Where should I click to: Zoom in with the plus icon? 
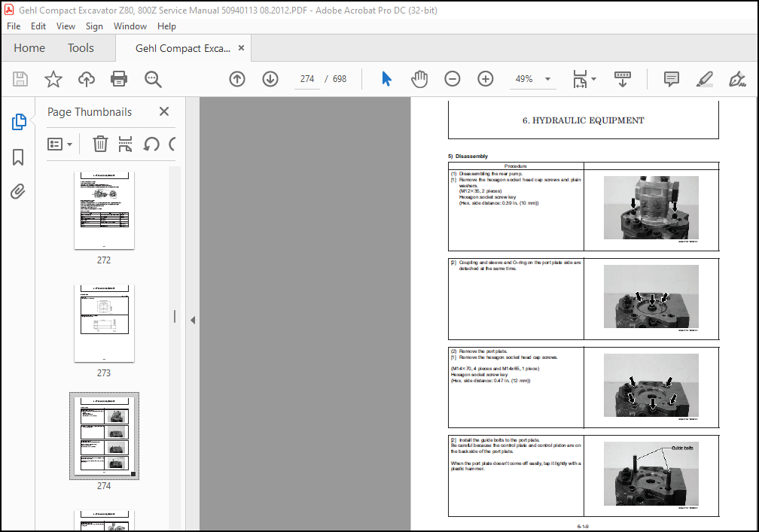coord(485,79)
